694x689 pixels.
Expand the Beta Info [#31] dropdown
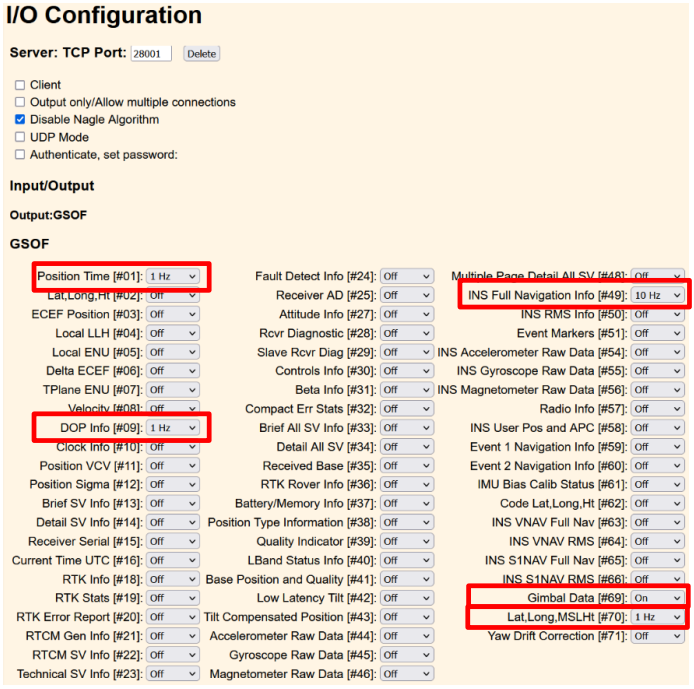point(407,390)
